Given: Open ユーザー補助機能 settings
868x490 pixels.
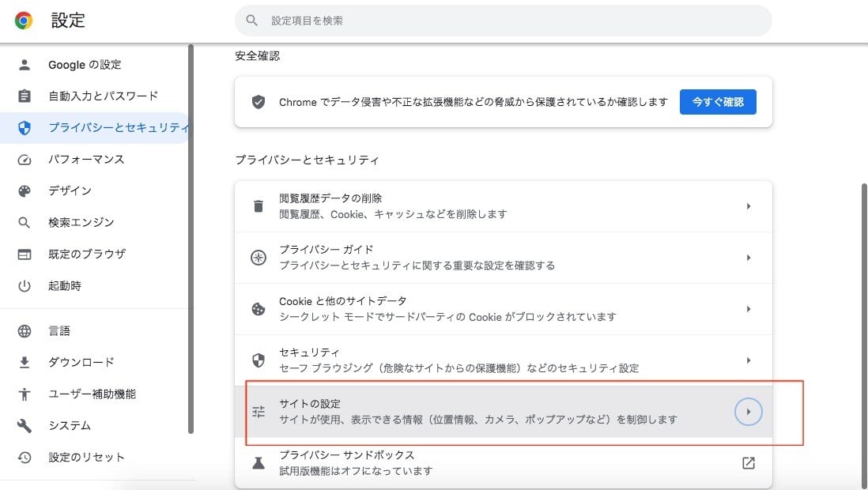Looking at the screenshot, I should (92, 394).
